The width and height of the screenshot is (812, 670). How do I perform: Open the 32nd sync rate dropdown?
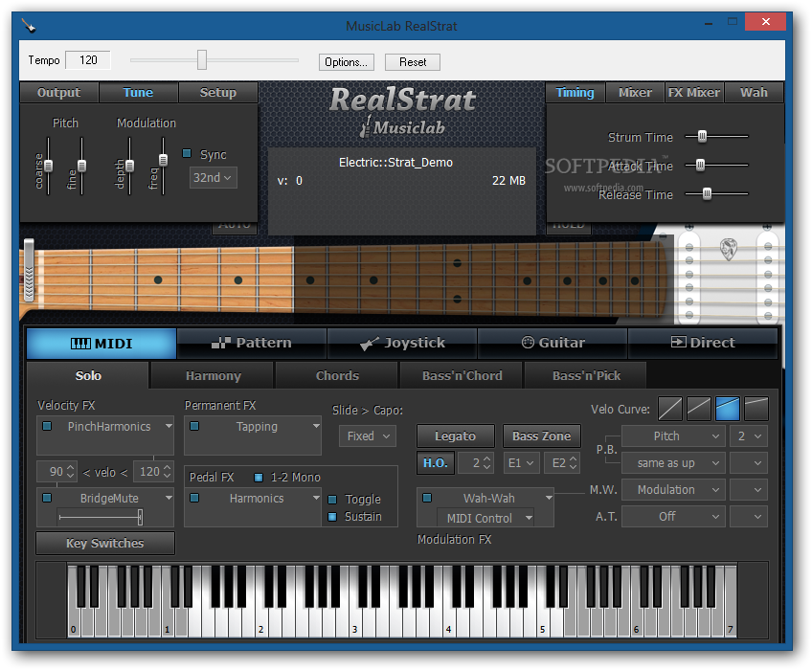[214, 178]
